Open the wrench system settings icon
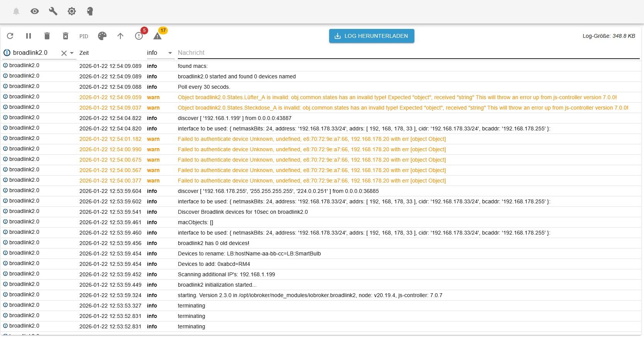The image size is (644, 338). pos(53,11)
